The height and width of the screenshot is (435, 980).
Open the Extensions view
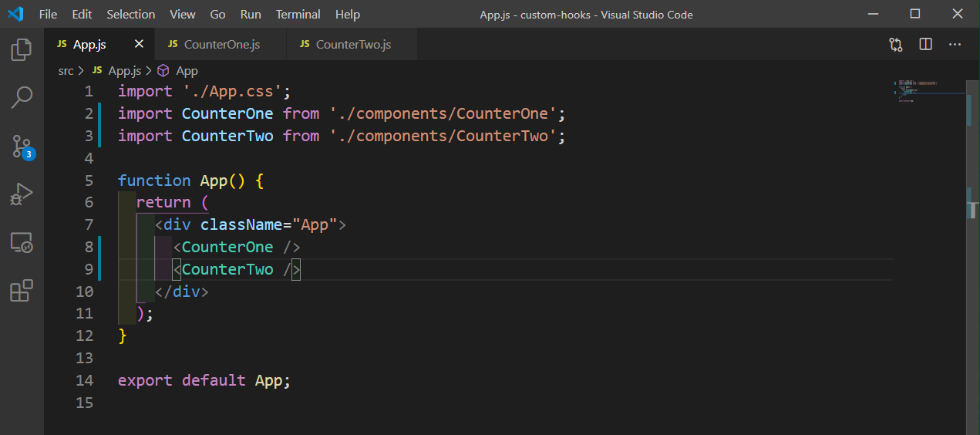(22, 291)
